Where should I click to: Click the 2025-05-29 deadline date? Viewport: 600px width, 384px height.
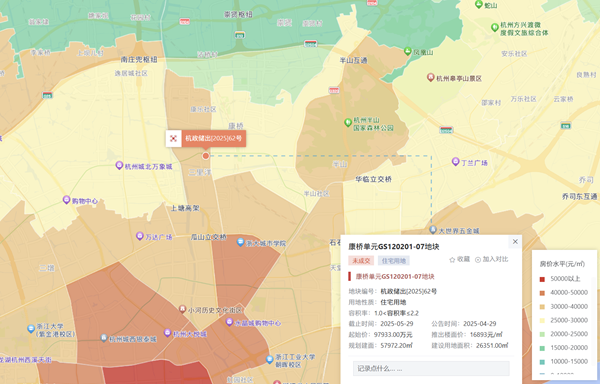(397, 324)
